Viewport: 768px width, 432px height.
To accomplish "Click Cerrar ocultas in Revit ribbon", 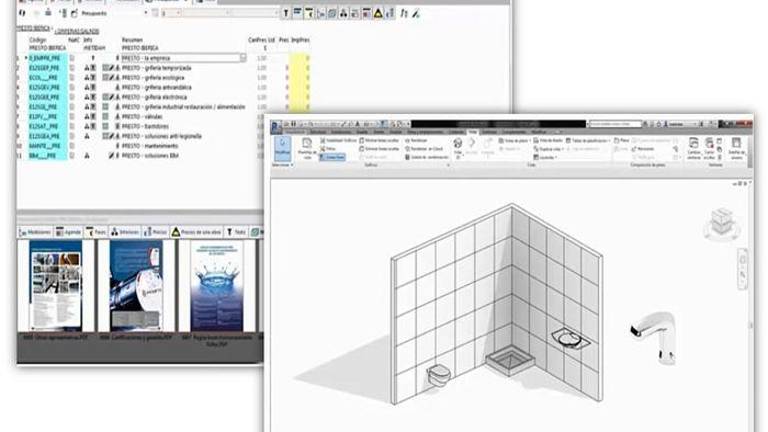I will 709,148.
